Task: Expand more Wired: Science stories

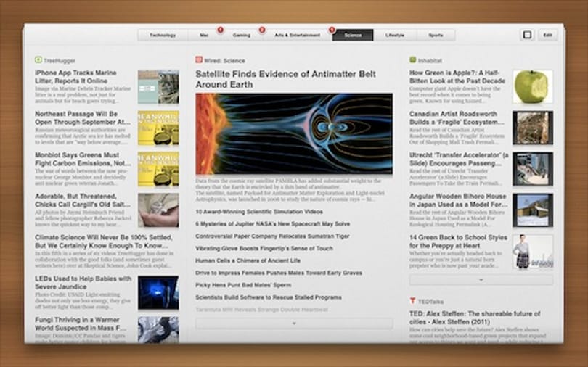Action: [x=294, y=323]
